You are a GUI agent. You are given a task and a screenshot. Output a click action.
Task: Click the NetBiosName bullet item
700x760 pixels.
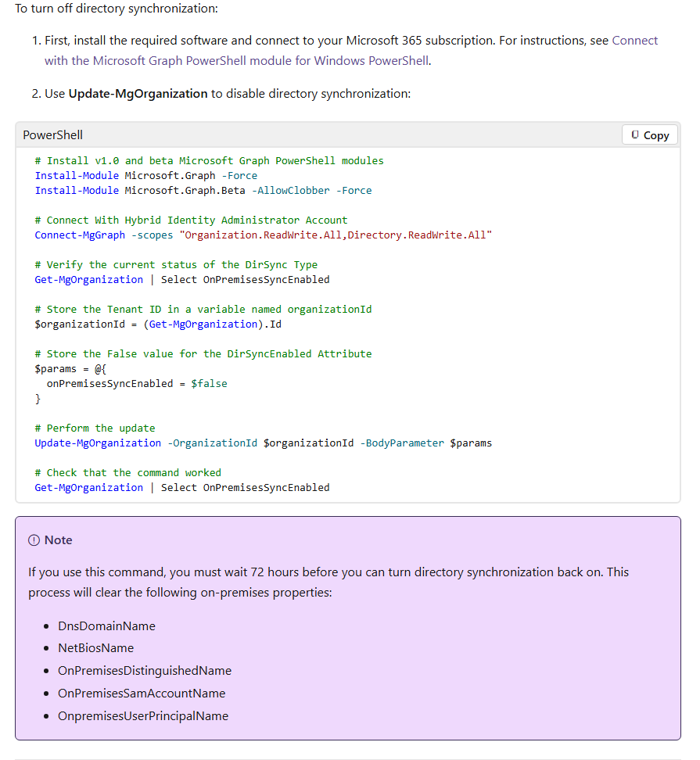(x=96, y=648)
